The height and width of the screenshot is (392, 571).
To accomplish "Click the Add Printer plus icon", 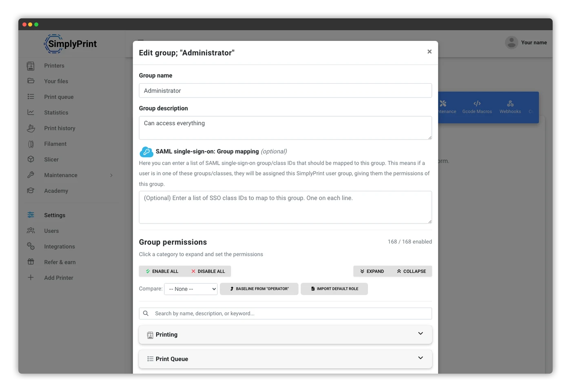I will pos(31,277).
